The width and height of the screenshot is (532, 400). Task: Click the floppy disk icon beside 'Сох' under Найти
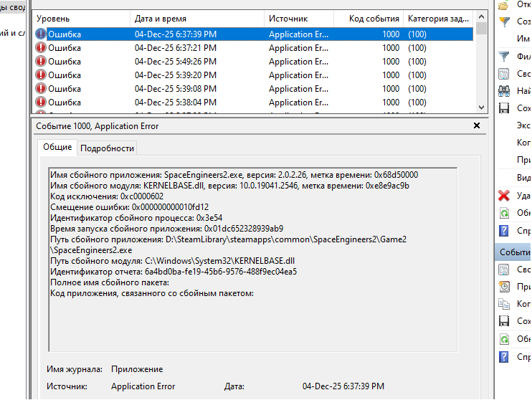[x=505, y=108]
